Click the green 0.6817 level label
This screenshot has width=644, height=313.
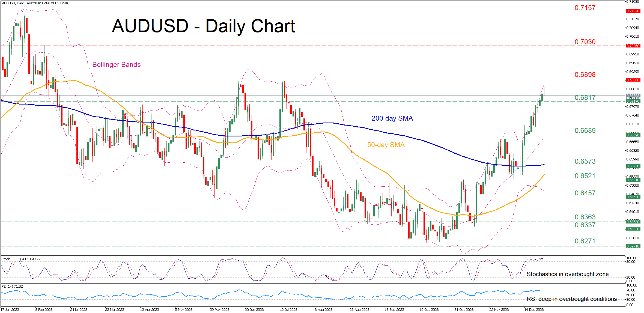coord(585,97)
